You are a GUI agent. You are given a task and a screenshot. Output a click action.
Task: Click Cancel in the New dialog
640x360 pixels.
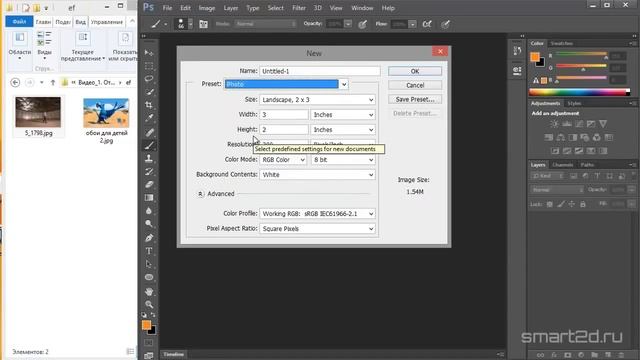[x=415, y=85]
